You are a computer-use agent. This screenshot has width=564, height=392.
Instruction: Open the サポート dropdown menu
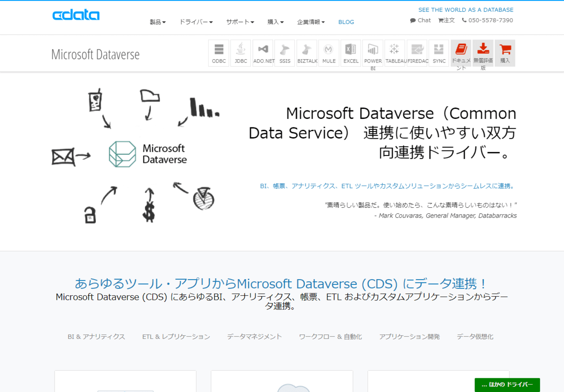coord(240,22)
